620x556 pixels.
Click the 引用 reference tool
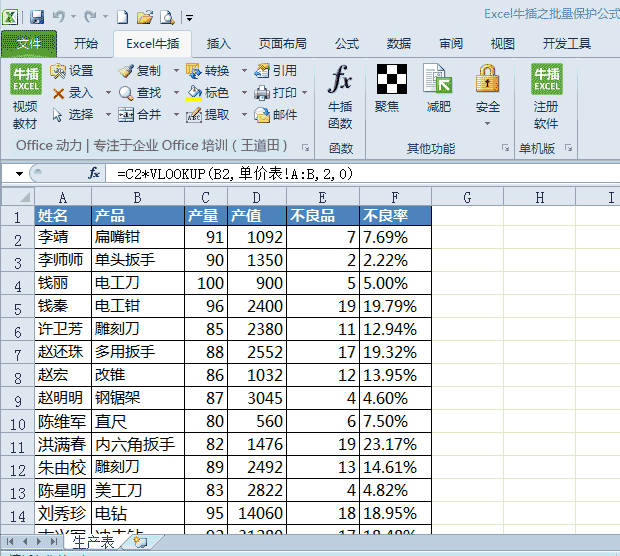276,71
